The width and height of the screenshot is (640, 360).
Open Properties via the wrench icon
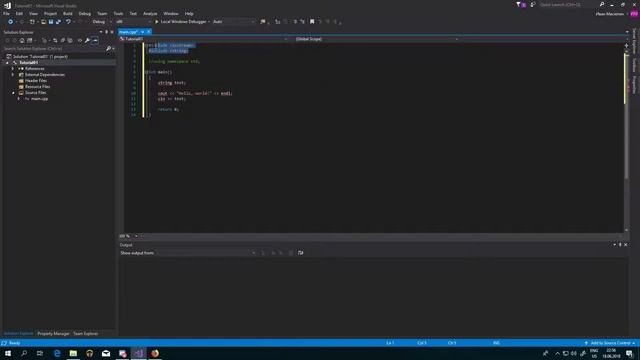[x=87, y=40]
